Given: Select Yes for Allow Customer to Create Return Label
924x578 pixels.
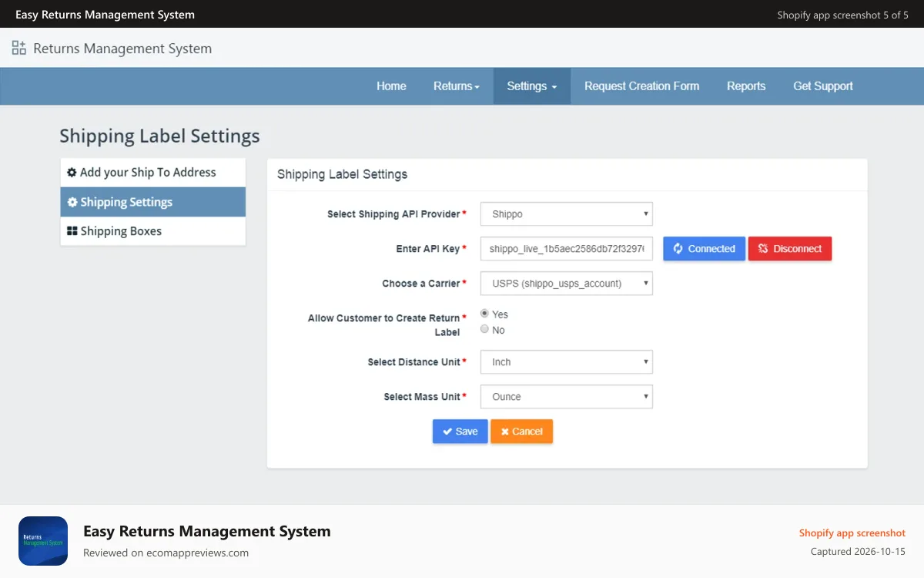Looking at the screenshot, I should click(484, 314).
